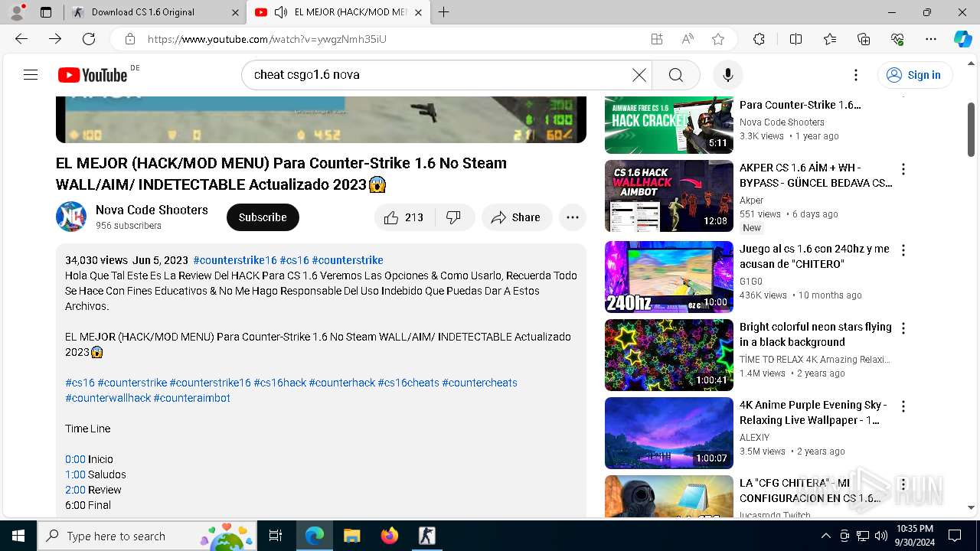
Task: Share the video via Share button
Action: coord(516,217)
